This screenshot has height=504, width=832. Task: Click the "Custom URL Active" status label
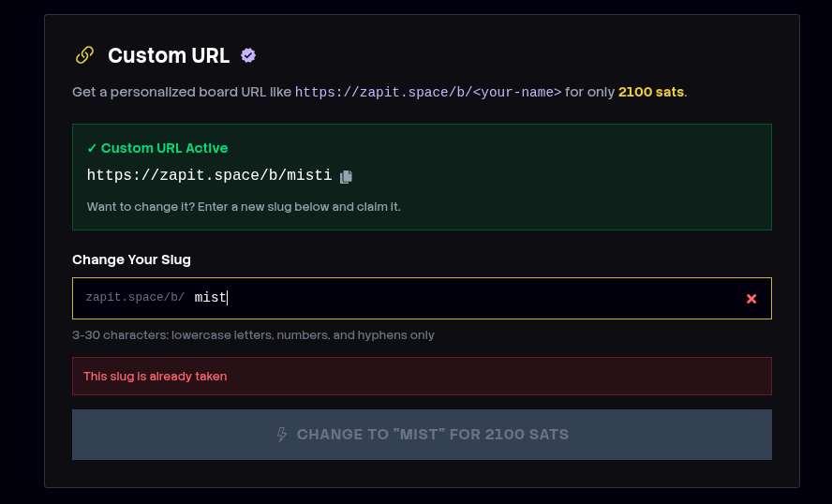[x=164, y=148]
